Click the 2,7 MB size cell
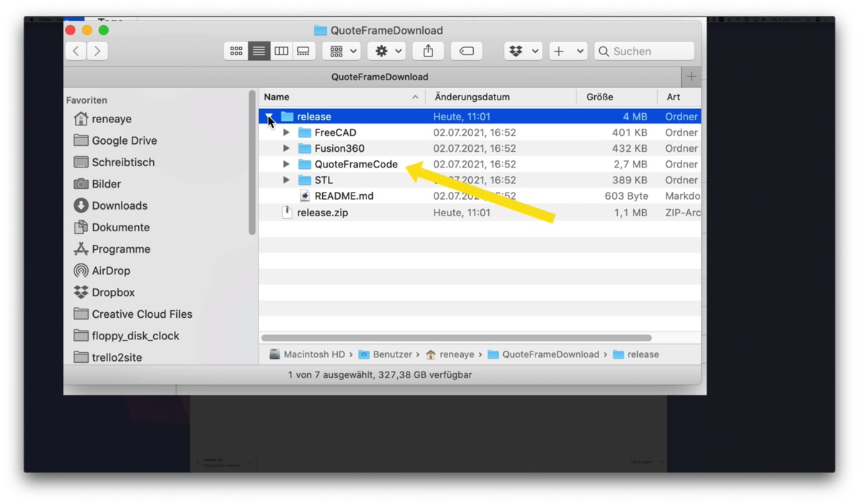 [630, 164]
